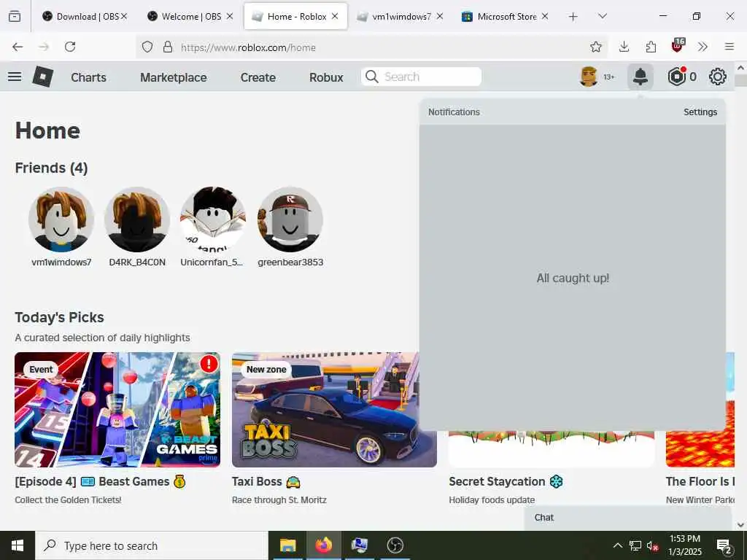Click the network tray icon

click(x=635, y=545)
